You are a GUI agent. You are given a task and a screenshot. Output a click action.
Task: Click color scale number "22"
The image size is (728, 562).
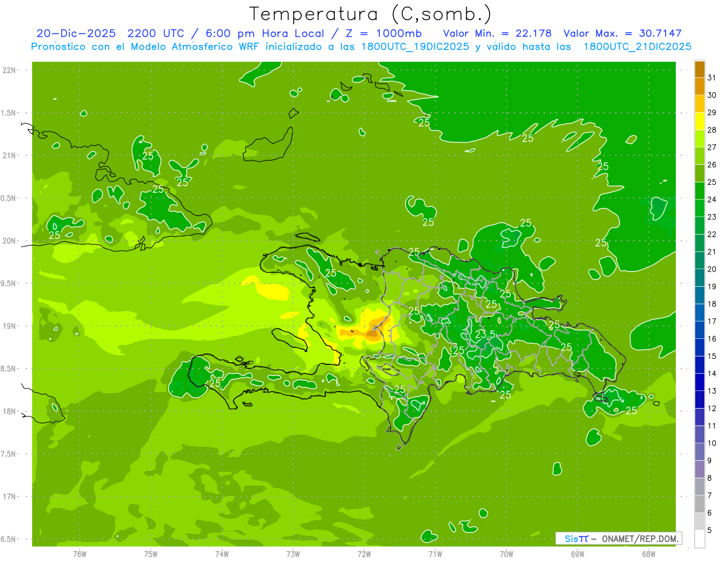tap(712, 235)
